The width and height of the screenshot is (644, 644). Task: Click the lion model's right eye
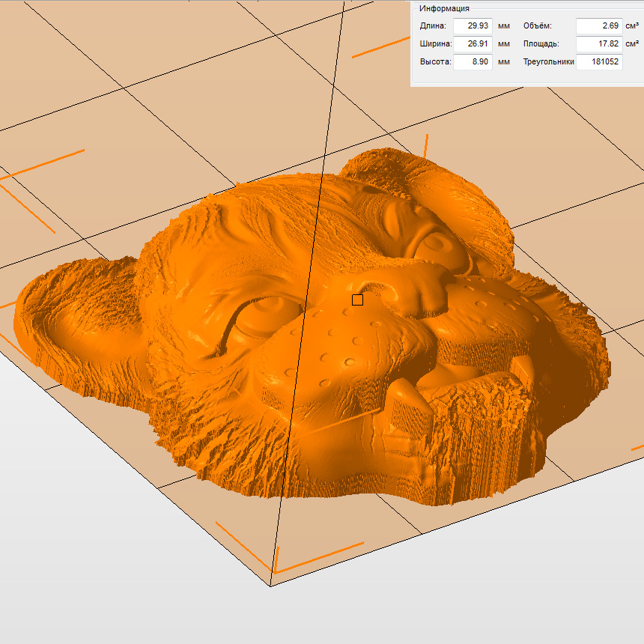[x=433, y=242]
